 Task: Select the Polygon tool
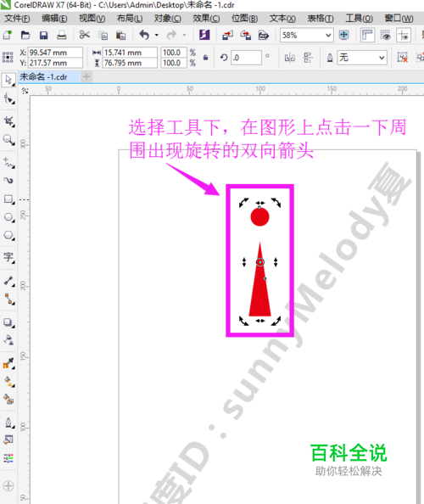[8, 235]
